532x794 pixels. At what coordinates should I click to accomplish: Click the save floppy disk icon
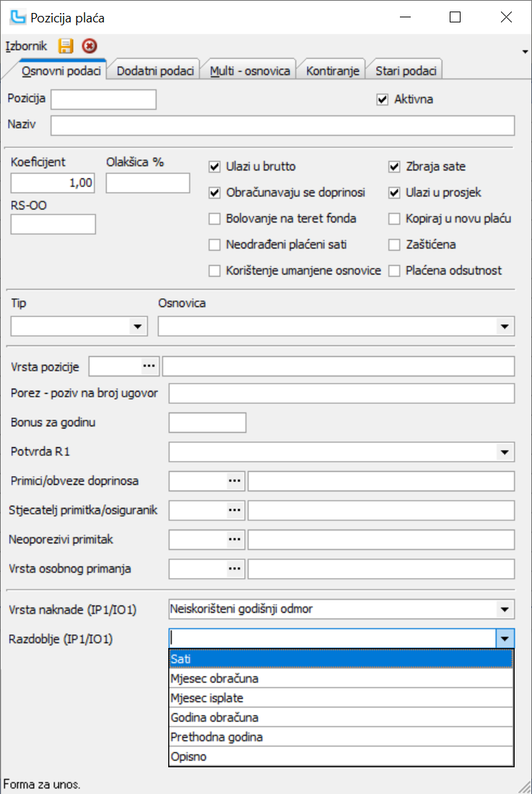point(66,46)
